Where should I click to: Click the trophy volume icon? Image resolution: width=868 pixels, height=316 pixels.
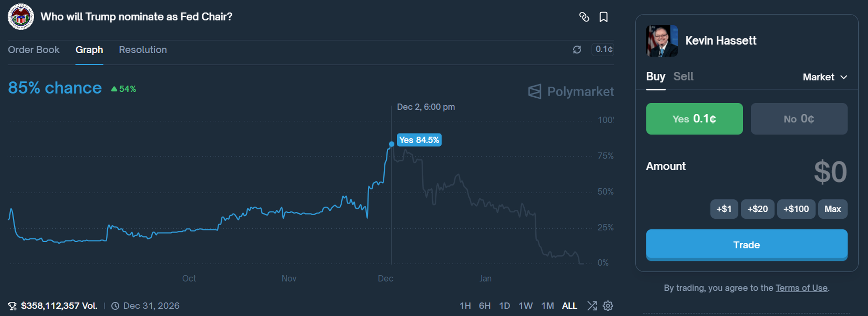coord(12,306)
